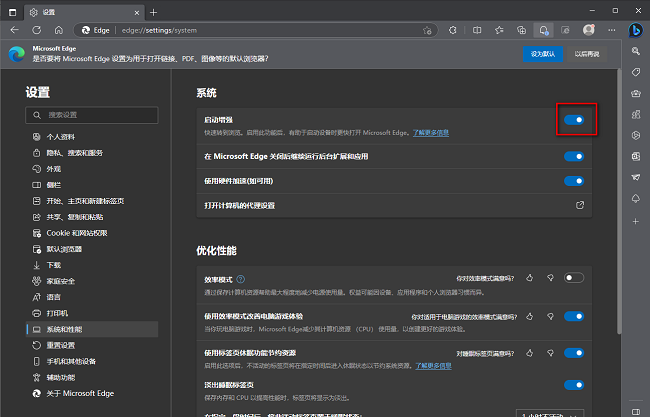Open a new tab with the plus button
The width and height of the screenshot is (650, 417).
coord(153,12)
